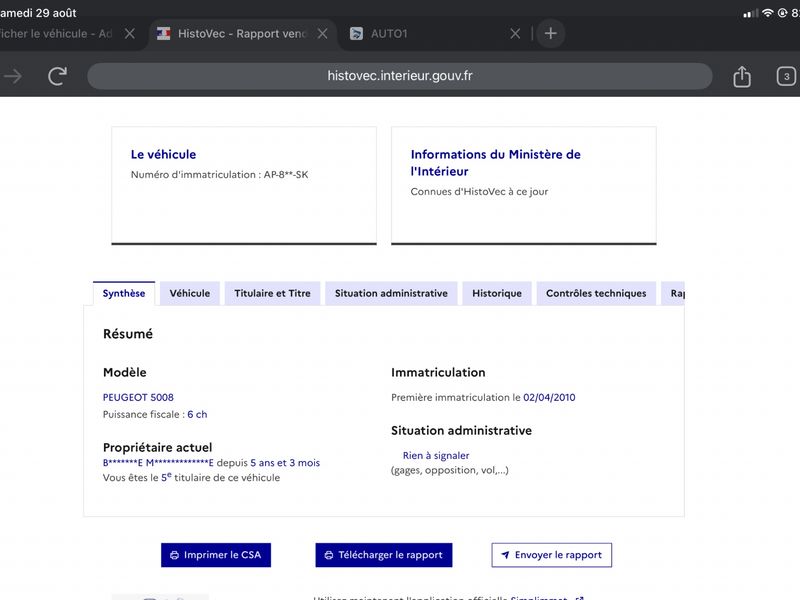Viewport: 800px width, 600px height.
Task: Click the 'samedi 29 août' date in status bar
Action: (38, 13)
